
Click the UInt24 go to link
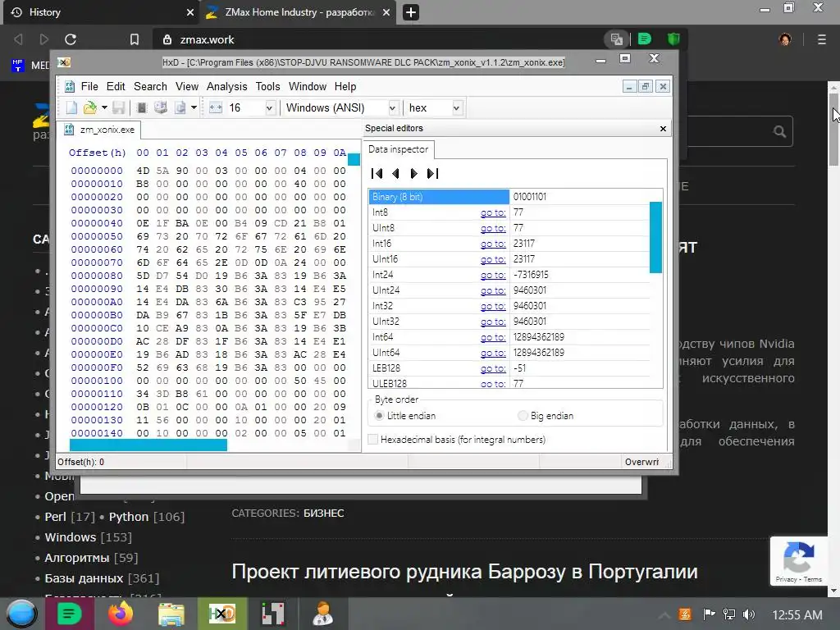(493, 290)
